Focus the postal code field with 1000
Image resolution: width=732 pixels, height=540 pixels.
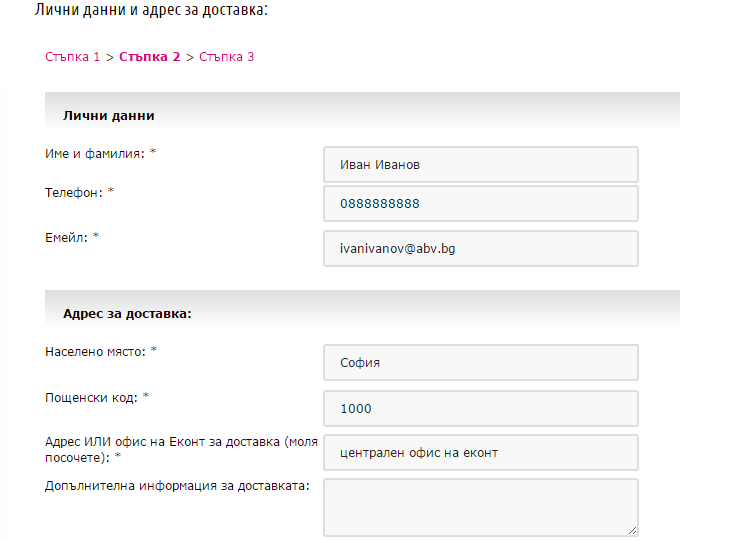point(481,408)
